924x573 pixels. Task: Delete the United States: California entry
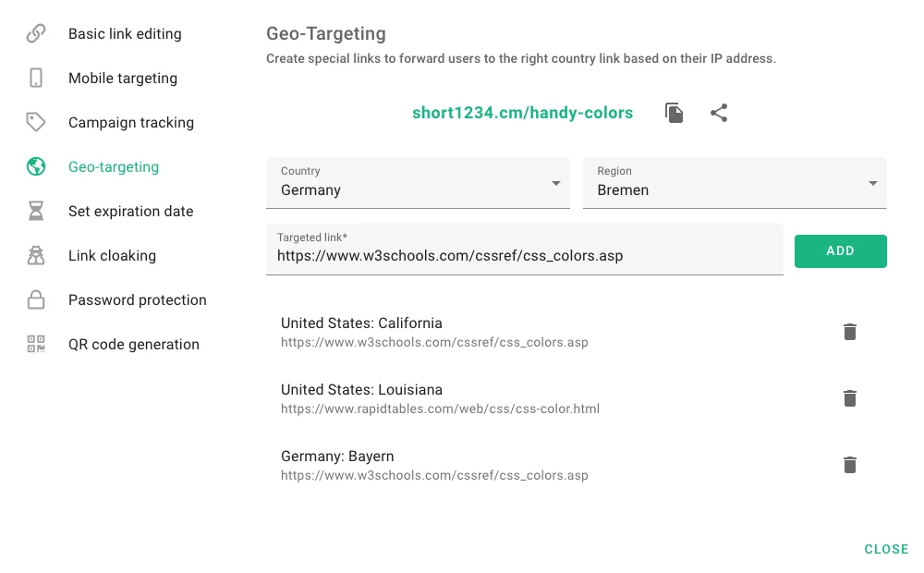850,332
